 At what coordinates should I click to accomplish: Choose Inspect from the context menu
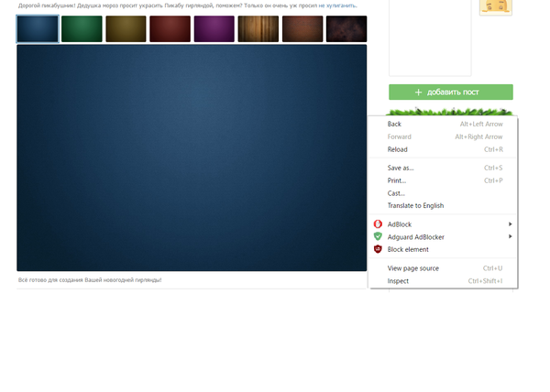pos(399,281)
